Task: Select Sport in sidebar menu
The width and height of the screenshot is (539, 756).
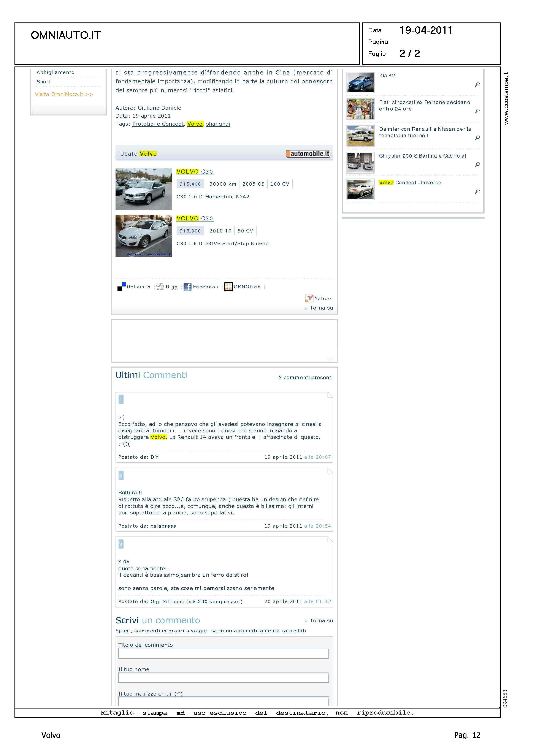Action: point(43,82)
